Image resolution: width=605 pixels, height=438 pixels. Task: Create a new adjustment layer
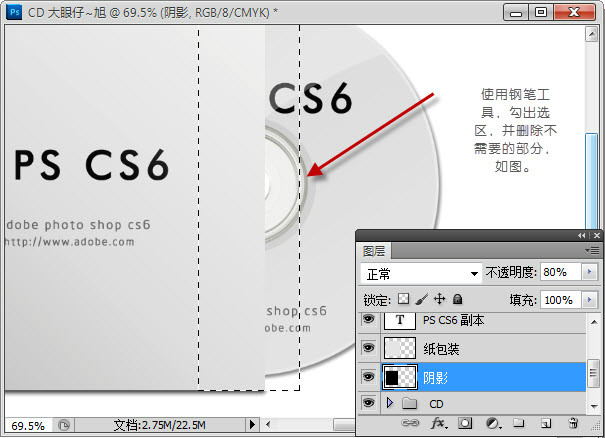click(491, 425)
